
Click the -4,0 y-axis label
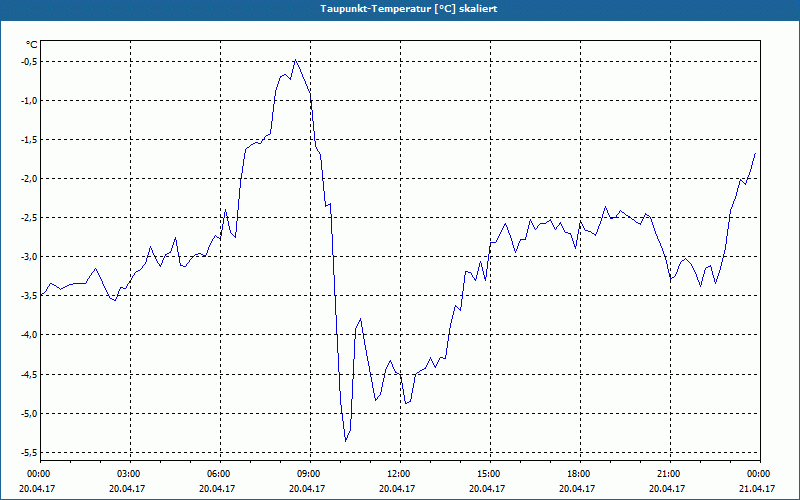[29, 335]
